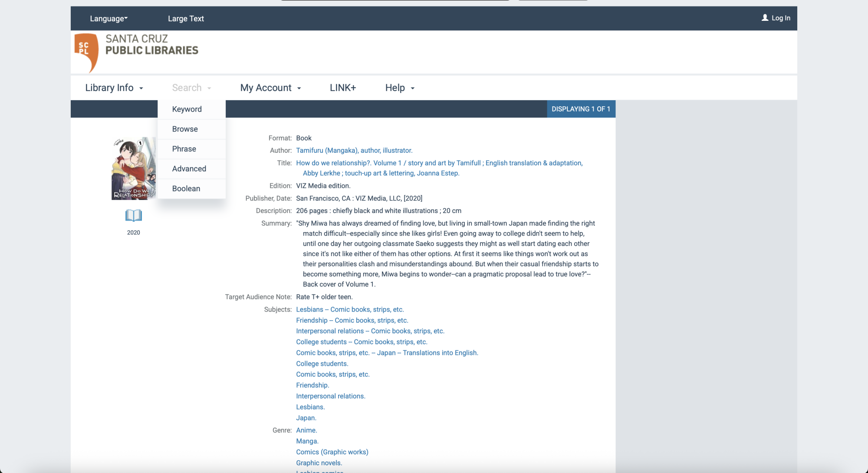Click the open book availability icon below cover
Screen dimensions: 868x473
pyautogui.click(x=133, y=215)
